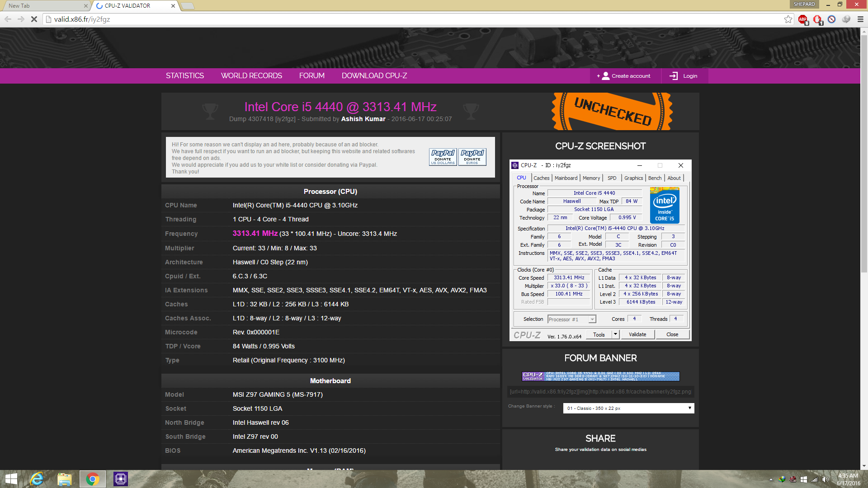Click the Login button
The height and width of the screenshot is (488, 868).
tap(684, 76)
